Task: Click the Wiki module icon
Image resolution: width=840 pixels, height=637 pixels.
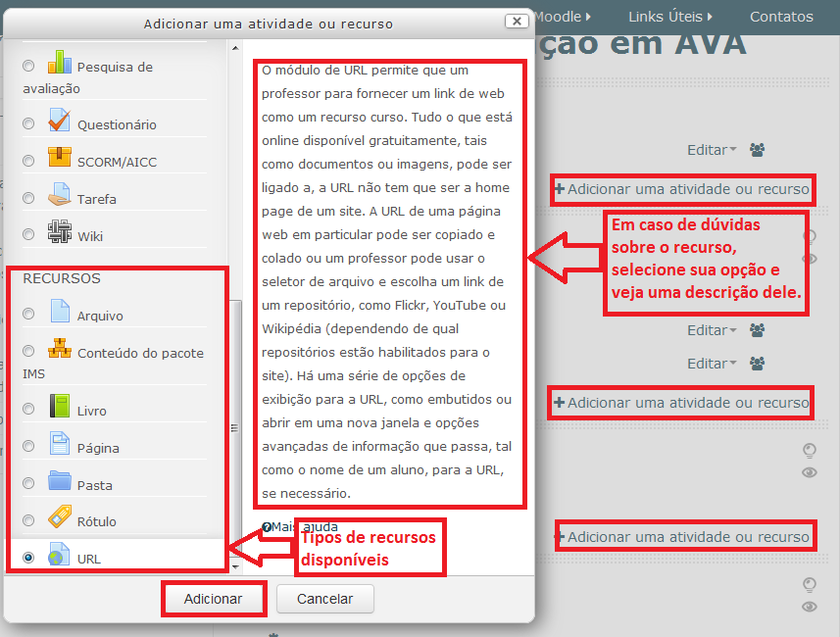Action: (x=60, y=234)
